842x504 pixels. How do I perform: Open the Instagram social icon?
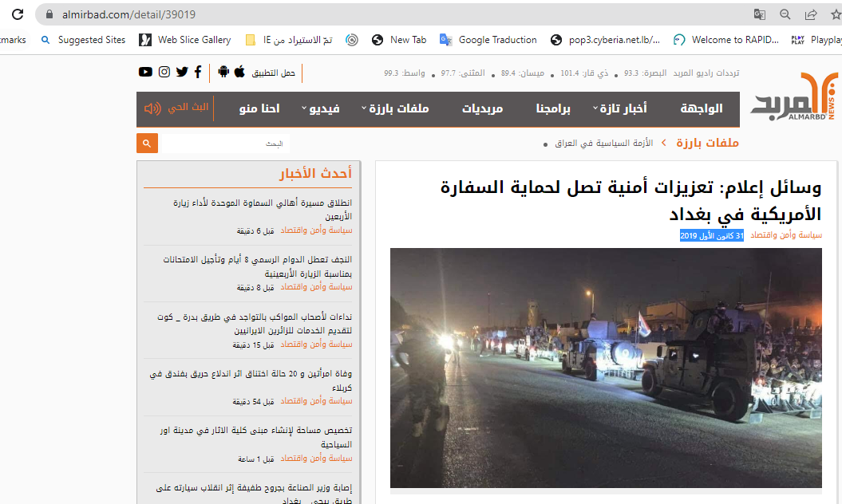click(164, 72)
